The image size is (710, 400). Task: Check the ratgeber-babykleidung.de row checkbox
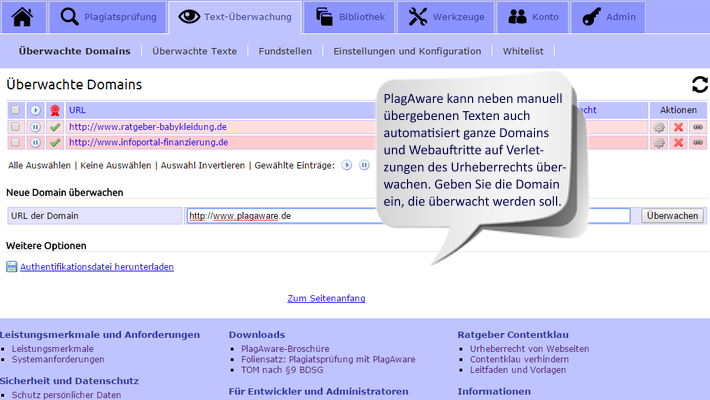pos(15,126)
